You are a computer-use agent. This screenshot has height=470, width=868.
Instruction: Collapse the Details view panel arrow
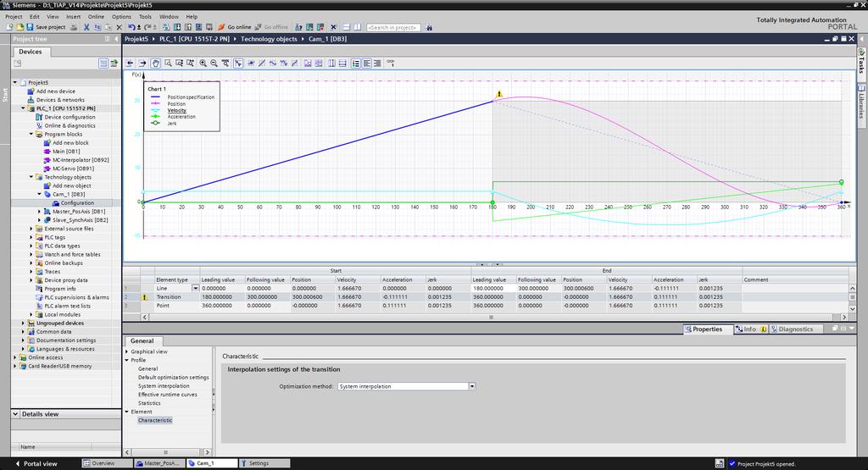coord(15,413)
